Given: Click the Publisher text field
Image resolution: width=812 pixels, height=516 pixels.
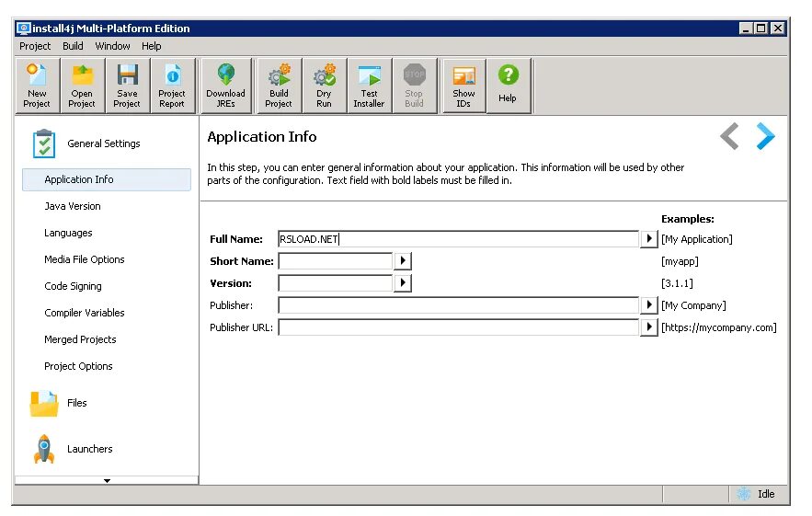Looking at the screenshot, I should coord(458,305).
